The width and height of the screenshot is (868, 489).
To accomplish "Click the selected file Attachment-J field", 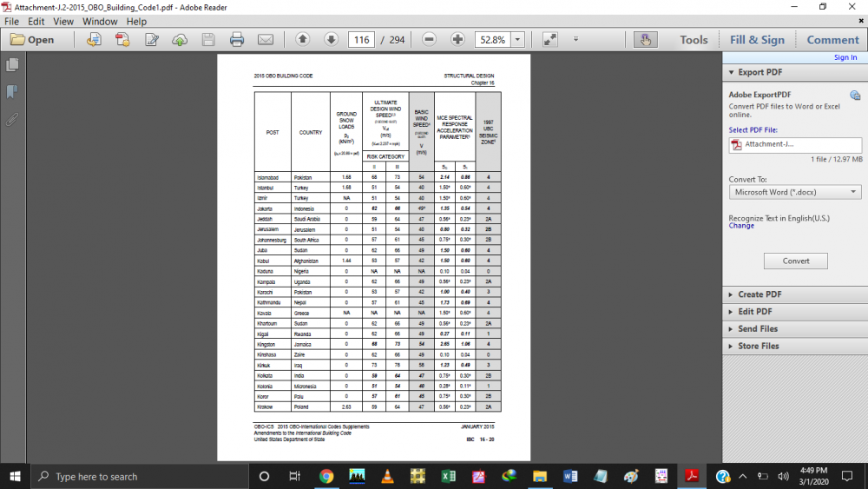I will point(795,144).
